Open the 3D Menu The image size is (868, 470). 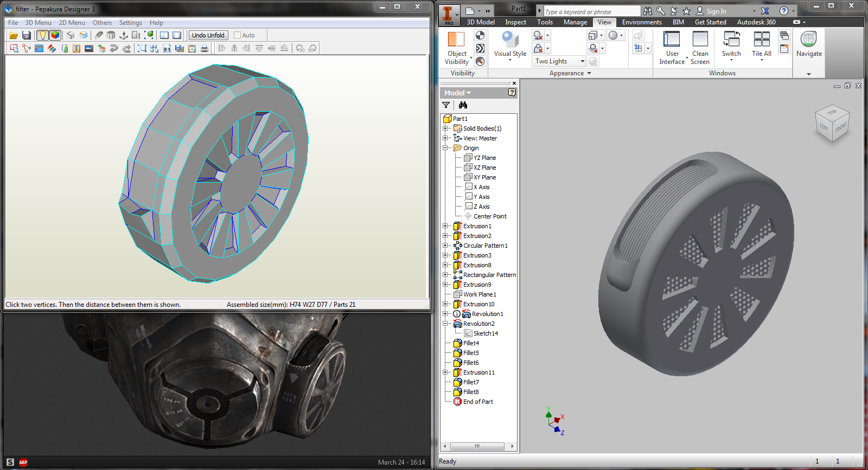(x=39, y=23)
